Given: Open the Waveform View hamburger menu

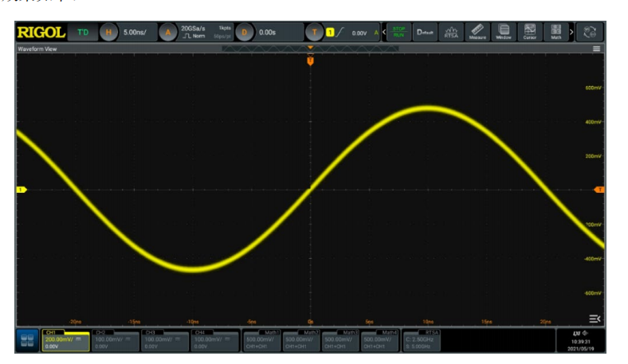Looking at the screenshot, I should (596, 49).
